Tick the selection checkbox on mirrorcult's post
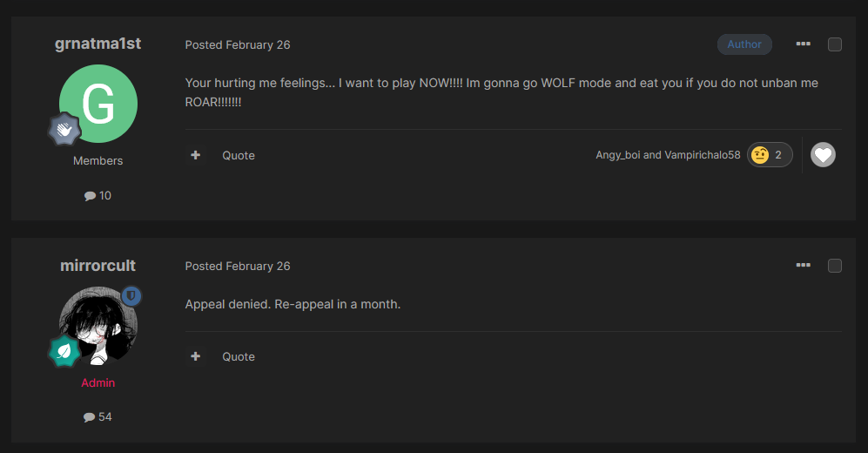This screenshot has width=868, height=453. [835, 266]
